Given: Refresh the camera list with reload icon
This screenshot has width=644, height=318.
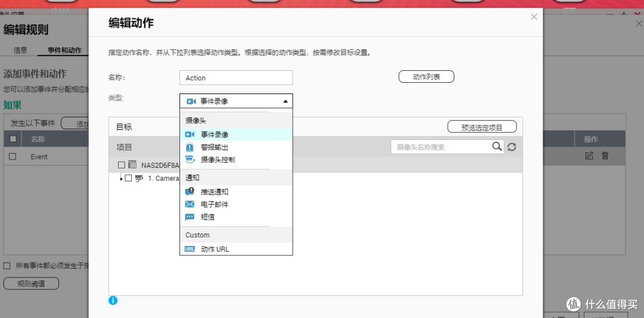Looking at the screenshot, I should click(x=512, y=147).
